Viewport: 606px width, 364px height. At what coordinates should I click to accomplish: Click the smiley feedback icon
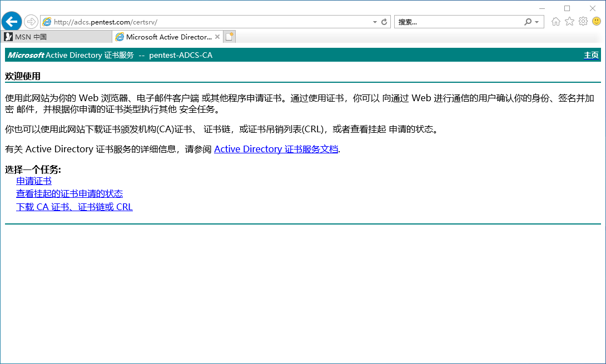pyautogui.click(x=597, y=21)
